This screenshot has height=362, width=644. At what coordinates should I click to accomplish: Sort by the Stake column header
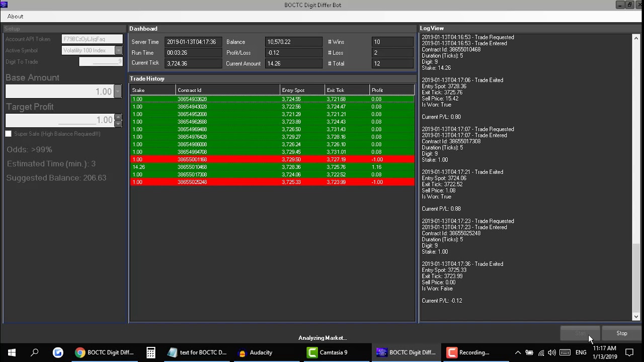point(153,90)
